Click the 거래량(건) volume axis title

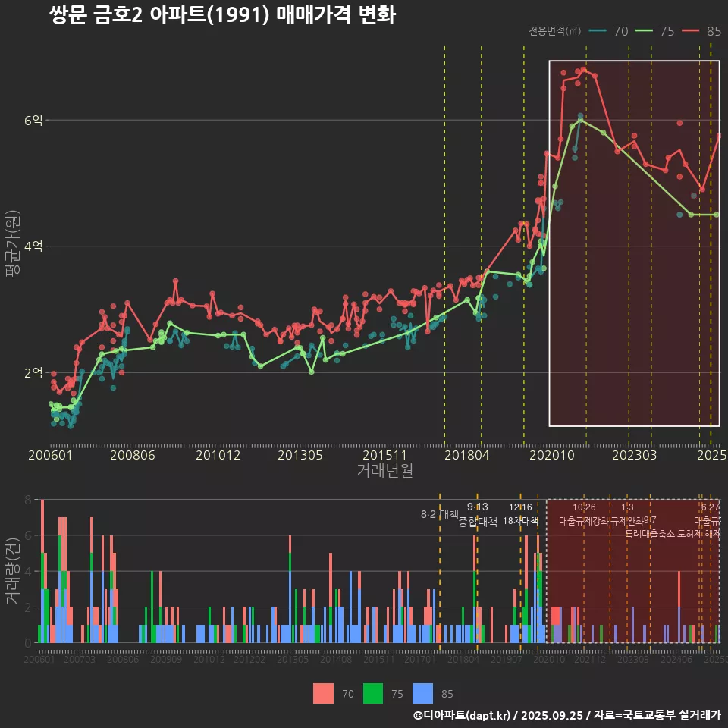point(13,571)
